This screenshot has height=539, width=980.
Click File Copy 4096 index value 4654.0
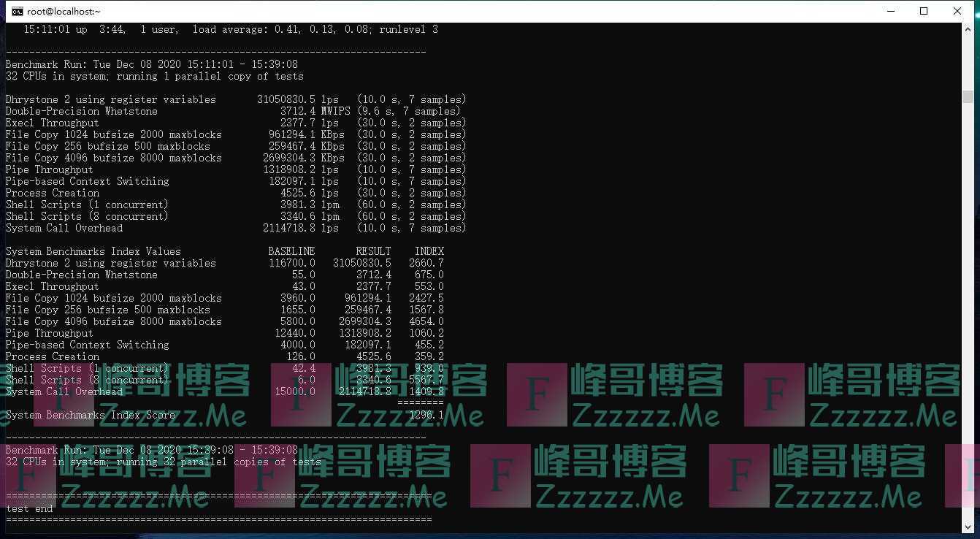pyautogui.click(x=426, y=322)
